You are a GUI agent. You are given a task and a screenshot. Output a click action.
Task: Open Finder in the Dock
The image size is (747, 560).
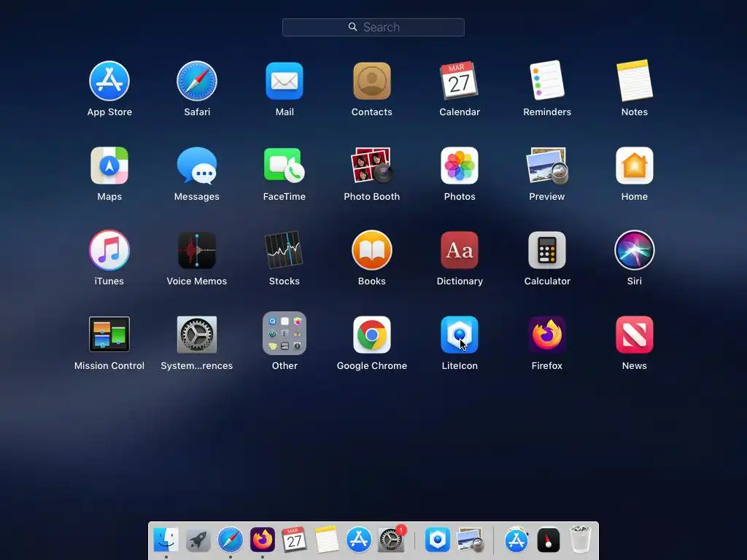pos(166,540)
